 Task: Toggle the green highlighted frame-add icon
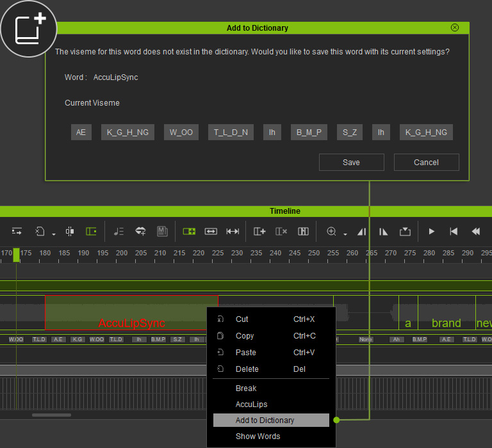click(x=189, y=231)
